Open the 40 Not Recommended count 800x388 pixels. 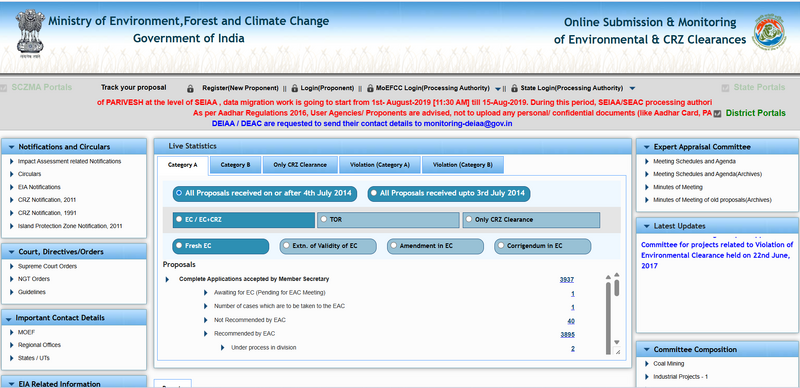pyautogui.click(x=571, y=321)
